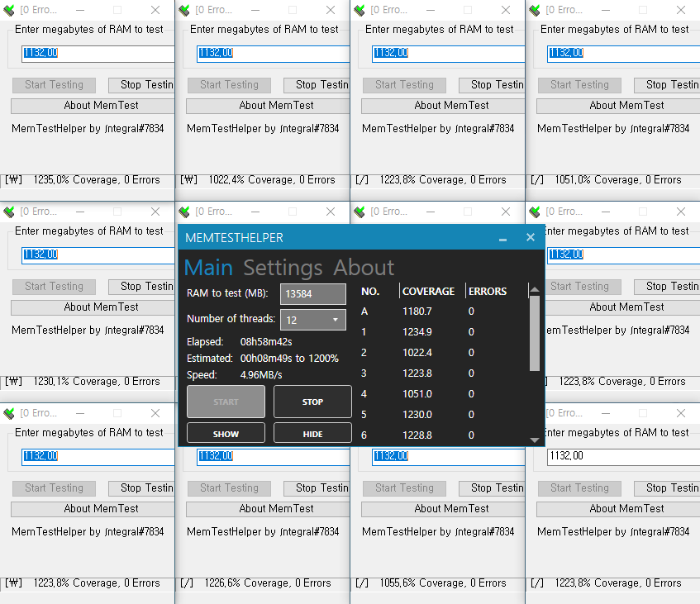The height and width of the screenshot is (604, 700).
Task: Click the unhighlighted 1132,00 RAM field
Action: coord(624,457)
